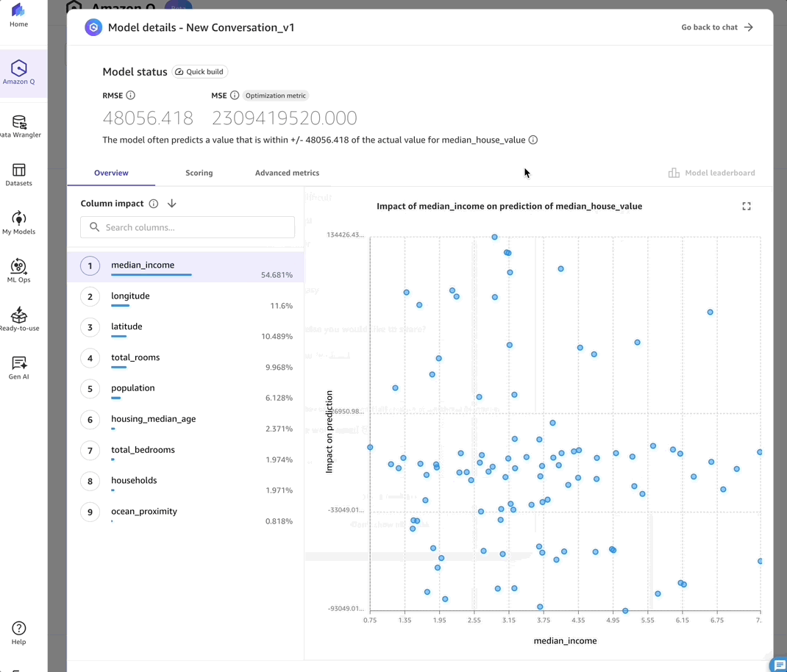This screenshot has height=672, width=787.
Task: Click the RMSE info icon
Action: coord(130,96)
